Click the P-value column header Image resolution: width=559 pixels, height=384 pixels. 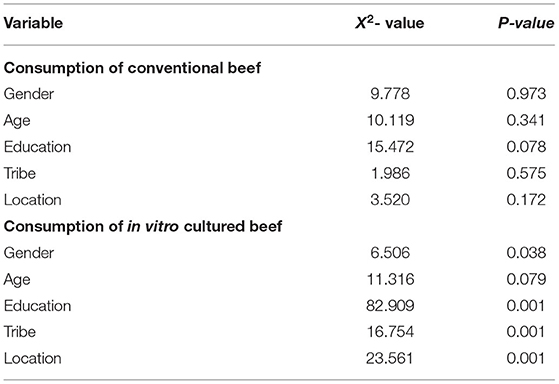[526, 23]
